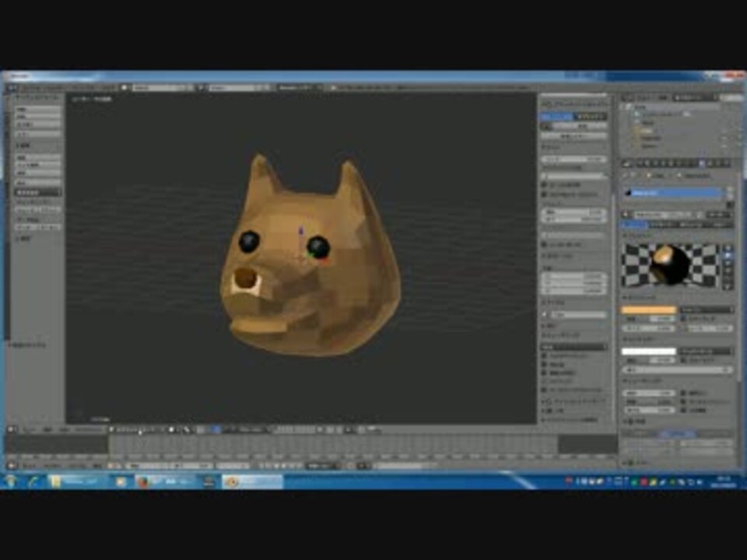Set material preview to sphere
Screen dimensions: 747x560
tap(728, 256)
